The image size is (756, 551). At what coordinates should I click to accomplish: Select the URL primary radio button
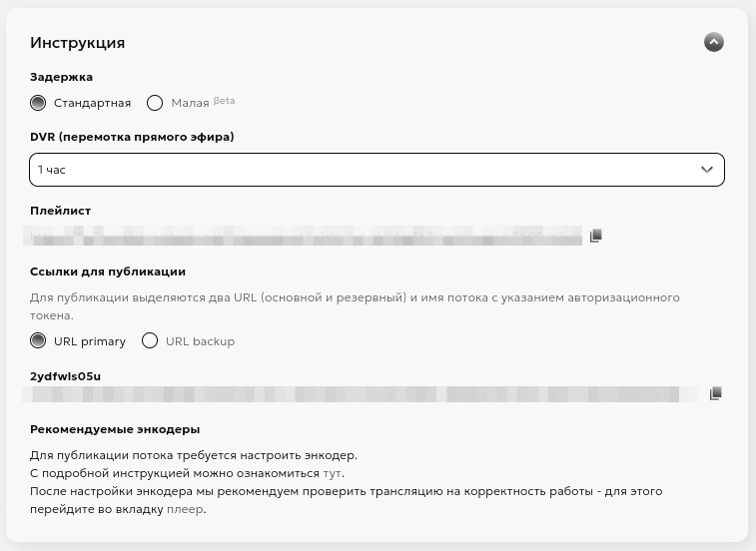39,341
